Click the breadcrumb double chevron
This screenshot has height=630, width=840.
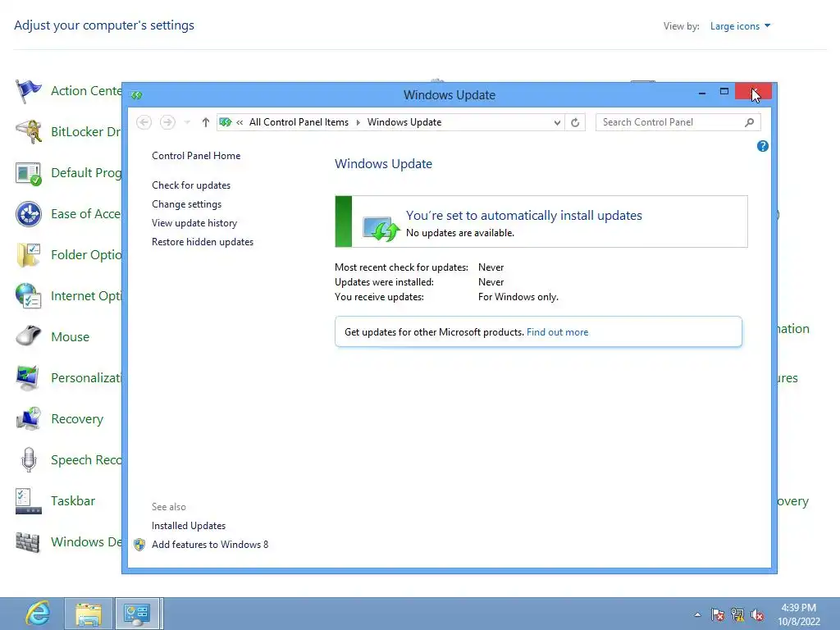click(240, 123)
